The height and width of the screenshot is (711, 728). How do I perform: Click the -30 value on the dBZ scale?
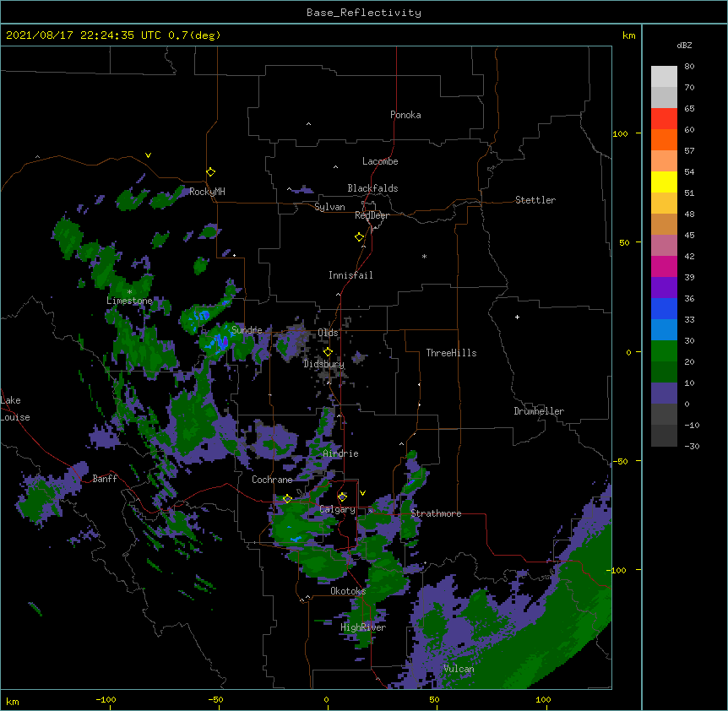[x=692, y=446]
